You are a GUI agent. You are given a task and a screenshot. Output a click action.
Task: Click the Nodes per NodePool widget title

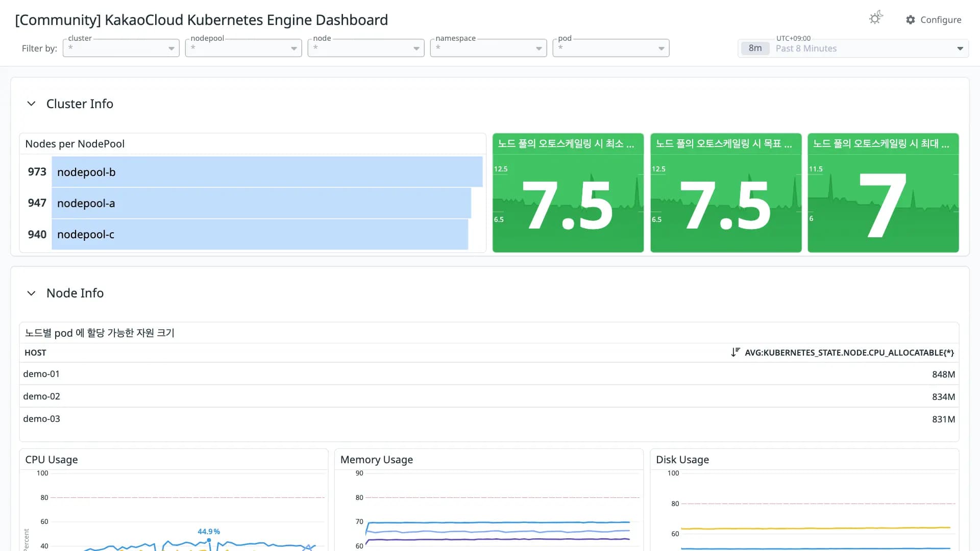(75, 144)
